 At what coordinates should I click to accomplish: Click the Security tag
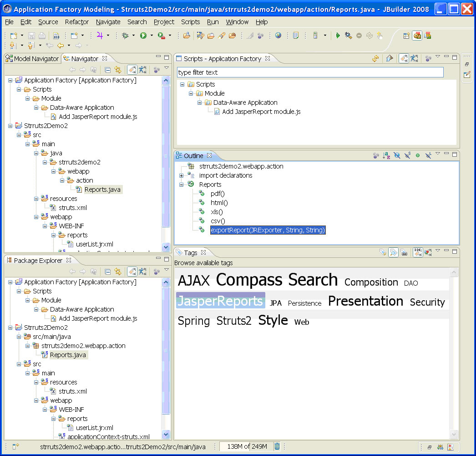427,302
